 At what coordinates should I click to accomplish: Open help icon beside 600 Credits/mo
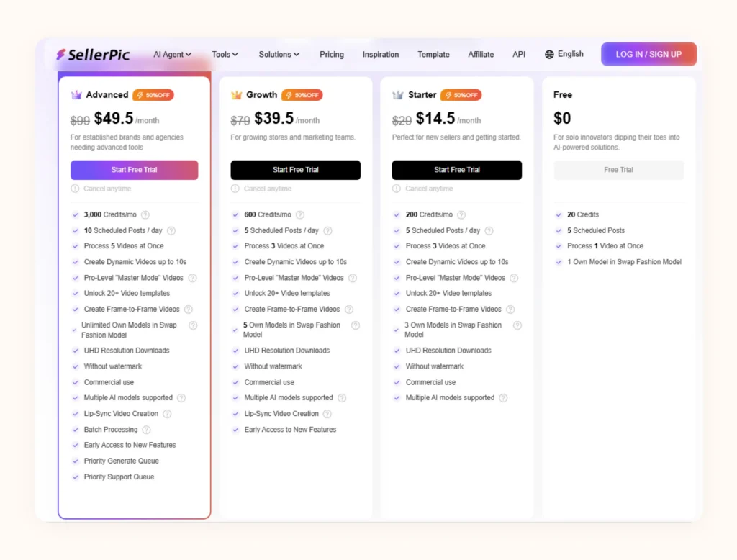click(x=300, y=215)
